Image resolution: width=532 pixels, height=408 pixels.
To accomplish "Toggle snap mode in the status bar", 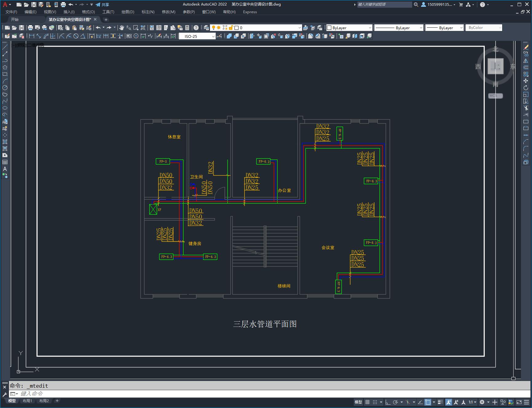I will coord(375,402).
